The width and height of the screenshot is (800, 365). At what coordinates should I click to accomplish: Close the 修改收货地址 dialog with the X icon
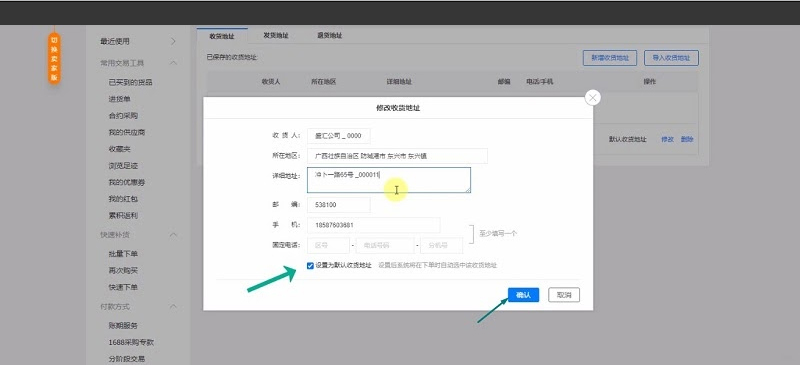(592, 98)
